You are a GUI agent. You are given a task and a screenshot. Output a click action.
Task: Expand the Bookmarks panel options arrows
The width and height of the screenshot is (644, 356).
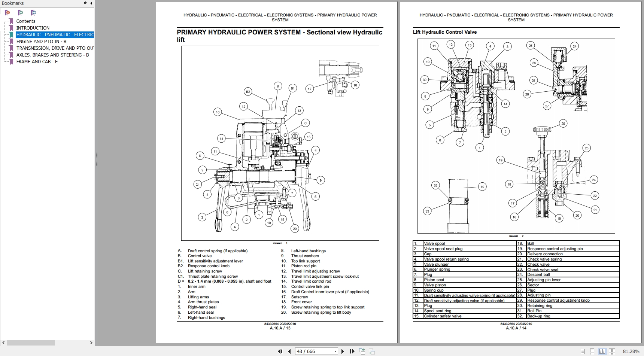tap(85, 3)
